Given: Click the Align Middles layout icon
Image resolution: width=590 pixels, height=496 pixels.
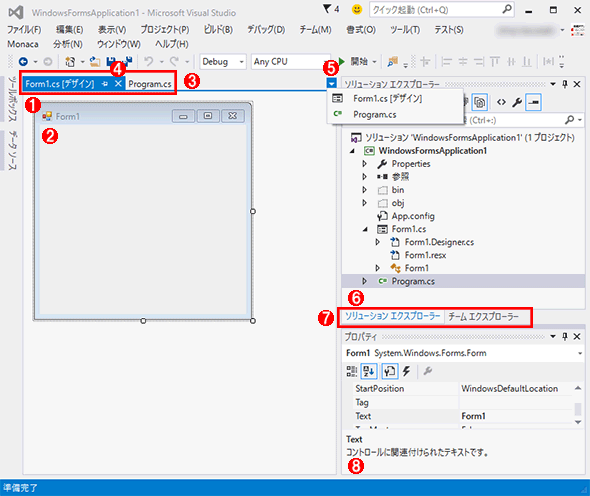Looking at the screenshot, I should 511,62.
